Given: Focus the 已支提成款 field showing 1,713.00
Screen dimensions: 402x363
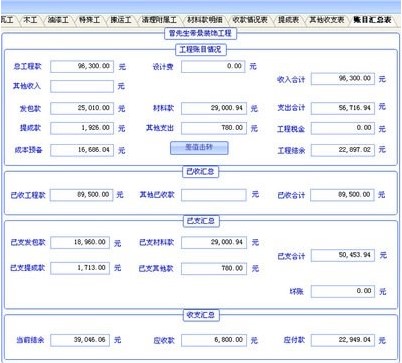Looking at the screenshot, I should tap(80, 268).
